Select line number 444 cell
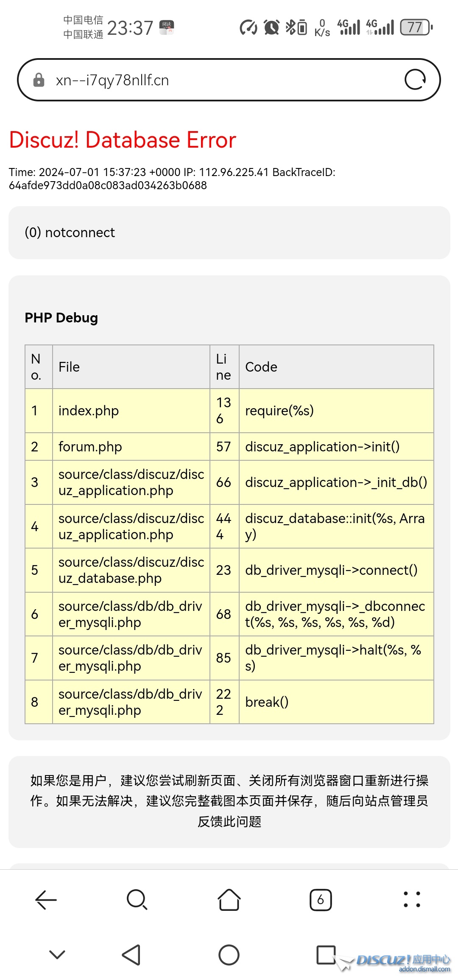The height and width of the screenshot is (980, 458). point(224,526)
